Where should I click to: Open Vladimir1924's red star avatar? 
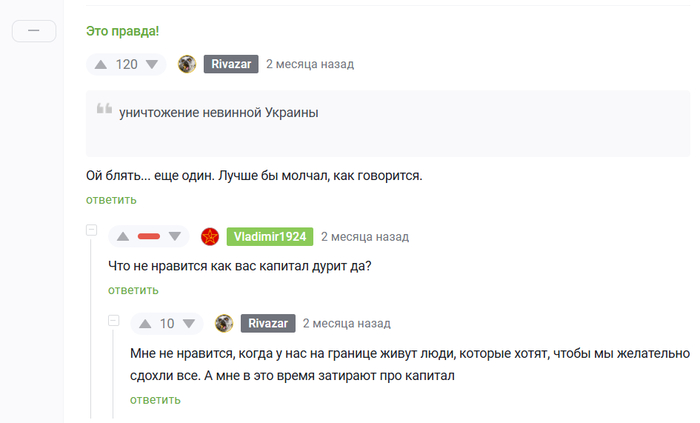coord(210,237)
